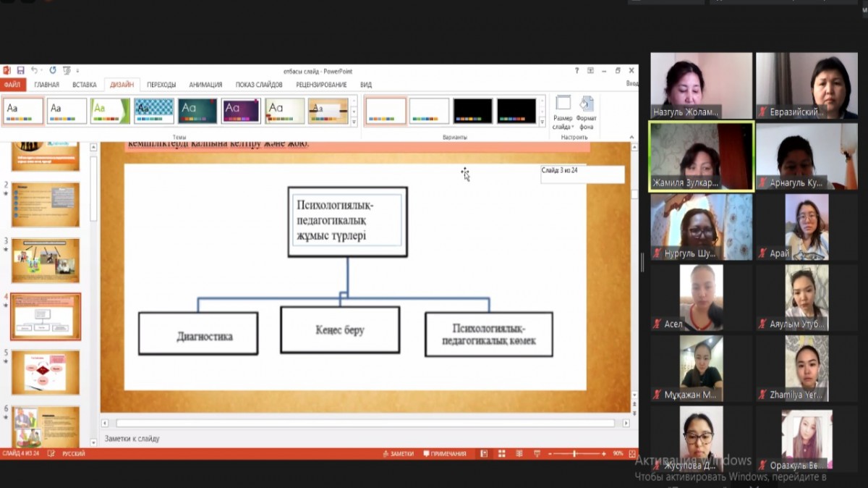
Task: Click the Undo arrow icon
Action: click(33, 71)
